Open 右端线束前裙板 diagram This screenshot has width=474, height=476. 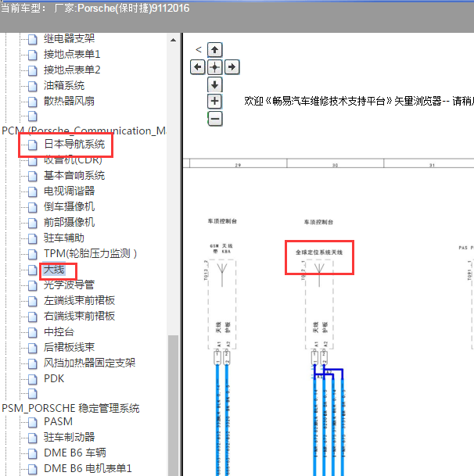pyautogui.click(x=79, y=317)
